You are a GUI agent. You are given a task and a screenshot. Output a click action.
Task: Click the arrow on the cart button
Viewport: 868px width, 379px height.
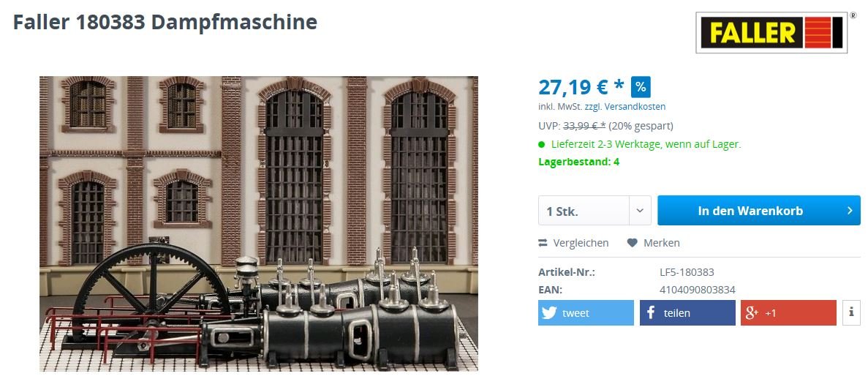(x=850, y=211)
